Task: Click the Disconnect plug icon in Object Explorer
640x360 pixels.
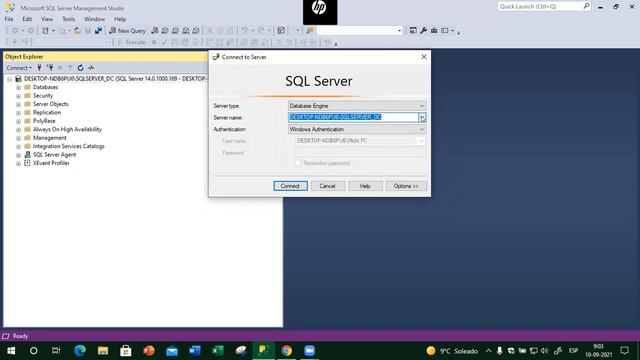Action: click(x=50, y=68)
